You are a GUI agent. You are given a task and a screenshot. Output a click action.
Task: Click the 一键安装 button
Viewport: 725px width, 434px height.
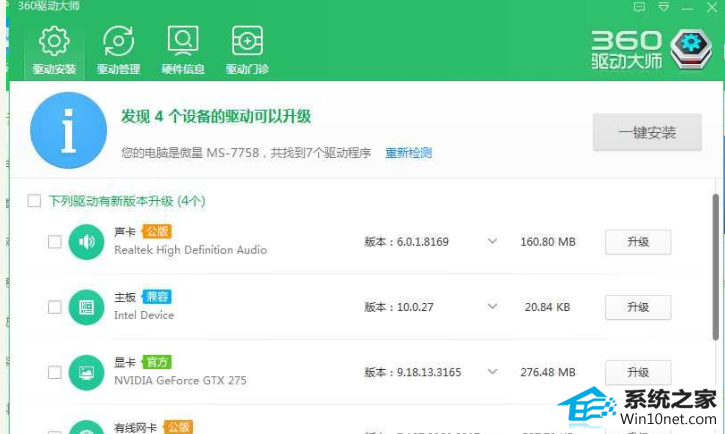pyautogui.click(x=647, y=133)
